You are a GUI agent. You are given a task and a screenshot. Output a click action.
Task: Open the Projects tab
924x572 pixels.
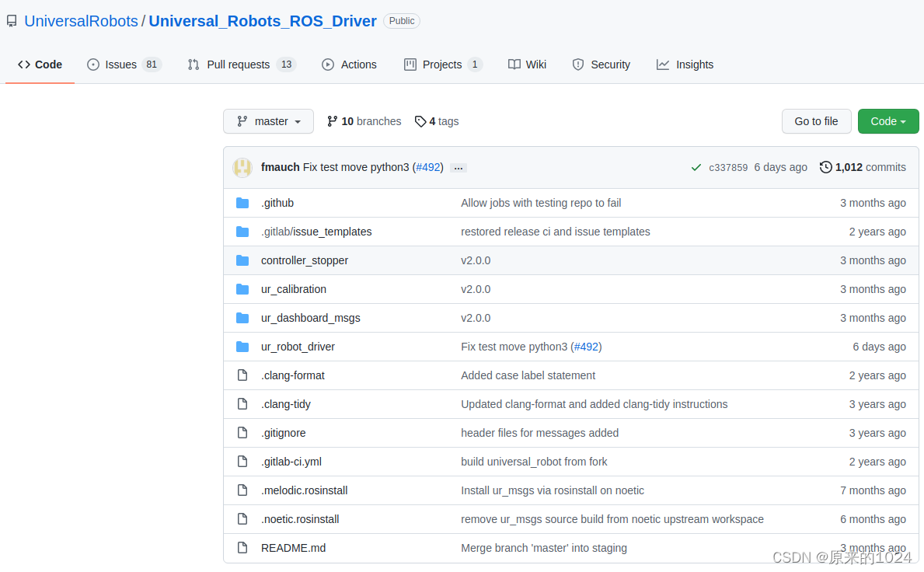click(x=443, y=65)
